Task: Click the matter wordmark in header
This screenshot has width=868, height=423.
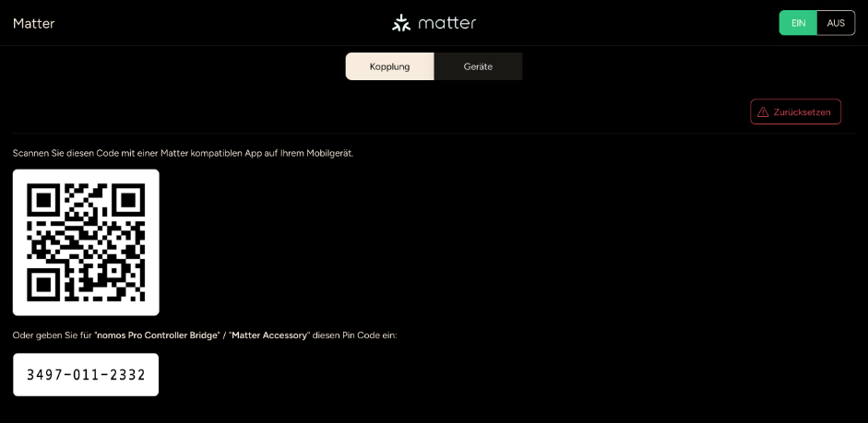Action: tap(446, 23)
